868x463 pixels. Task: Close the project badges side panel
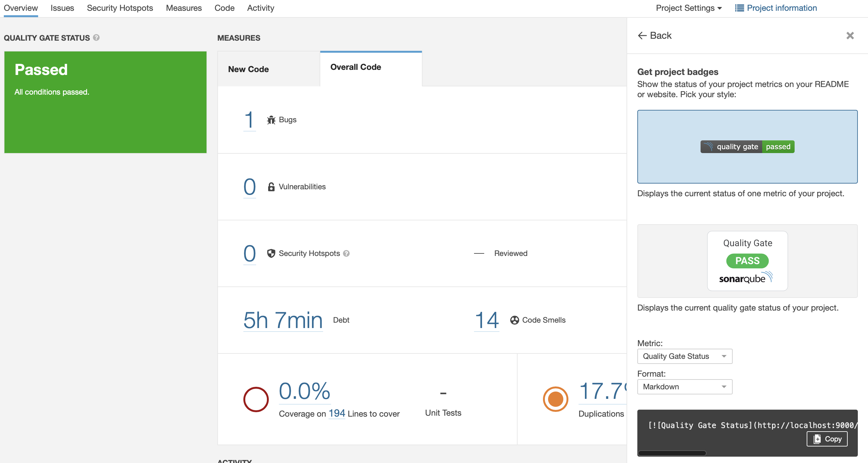click(x=850, y=35)
